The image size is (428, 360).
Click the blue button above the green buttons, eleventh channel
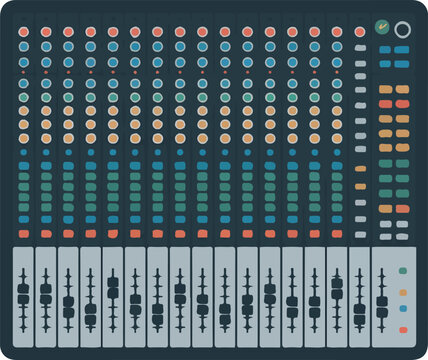[x=247, y=166]
